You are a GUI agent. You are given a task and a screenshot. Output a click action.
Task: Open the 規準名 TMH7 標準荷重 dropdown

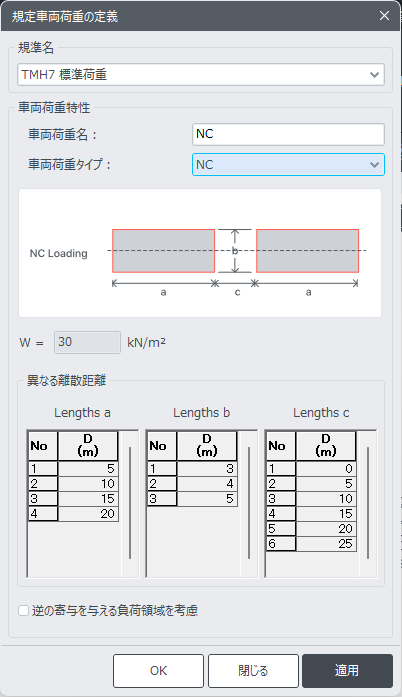tap(201, 75)
